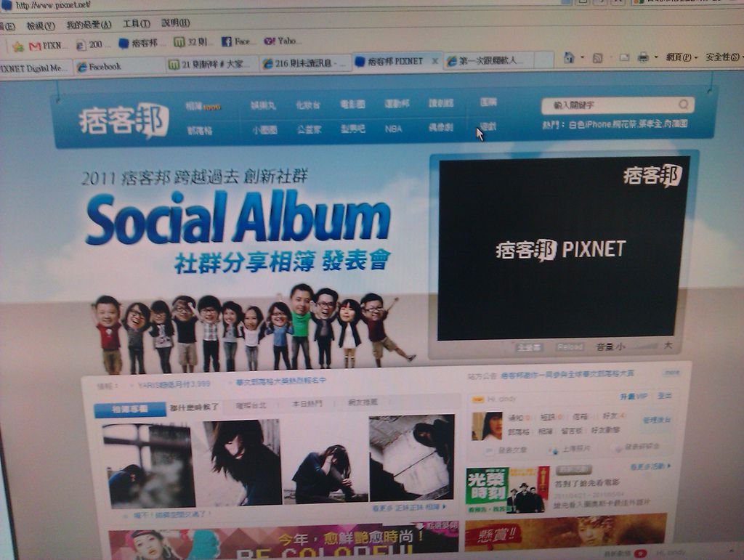Open a new blank browser tab
Screen dimensions: 744x560
[x=544, y=60]
